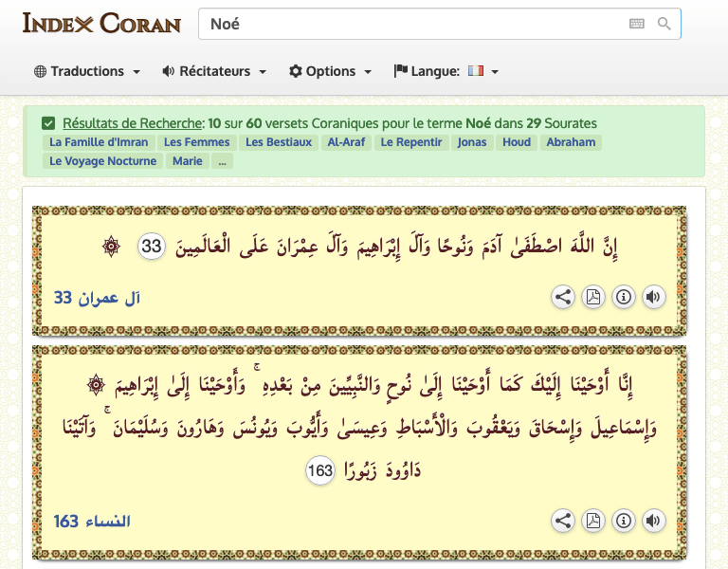Open the Options menu
This screenshot has height=569, width=728.
(x=330, y=71)
